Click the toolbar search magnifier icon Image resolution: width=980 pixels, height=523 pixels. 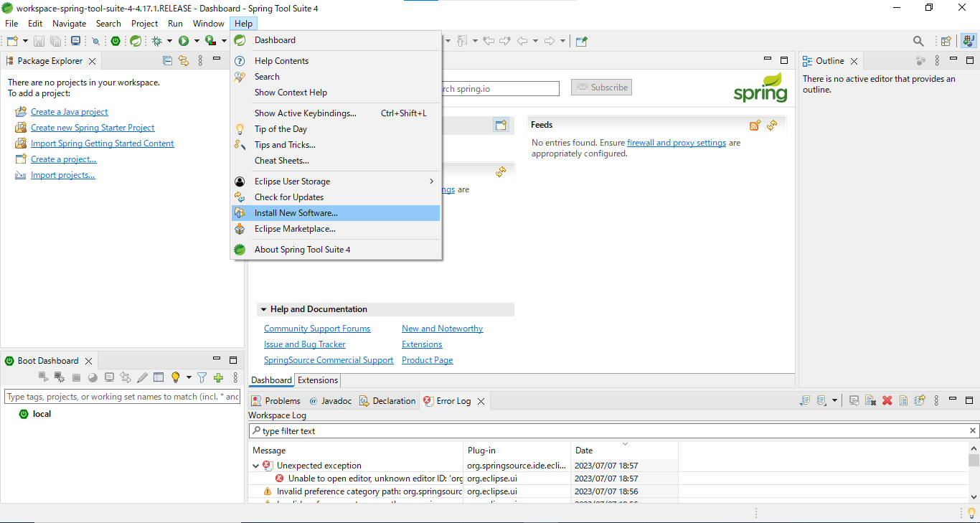coord(918,41)
